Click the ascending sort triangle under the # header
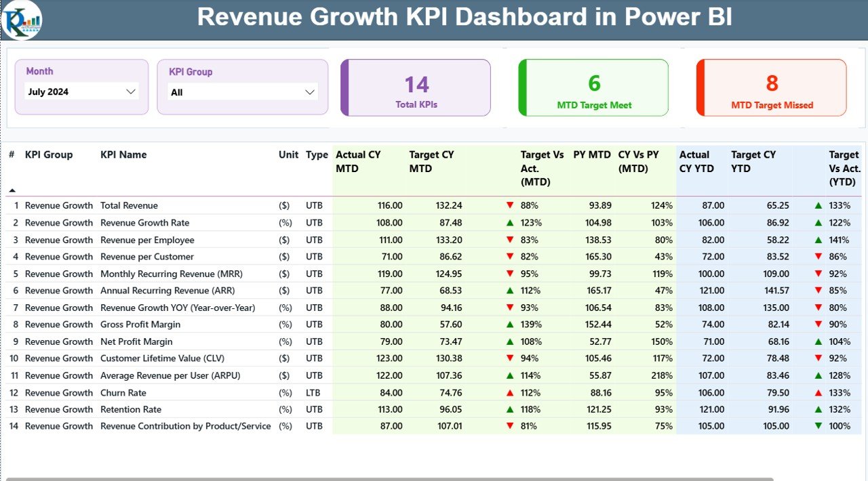Screen dimensions: 868x481 tap(12, 191)
